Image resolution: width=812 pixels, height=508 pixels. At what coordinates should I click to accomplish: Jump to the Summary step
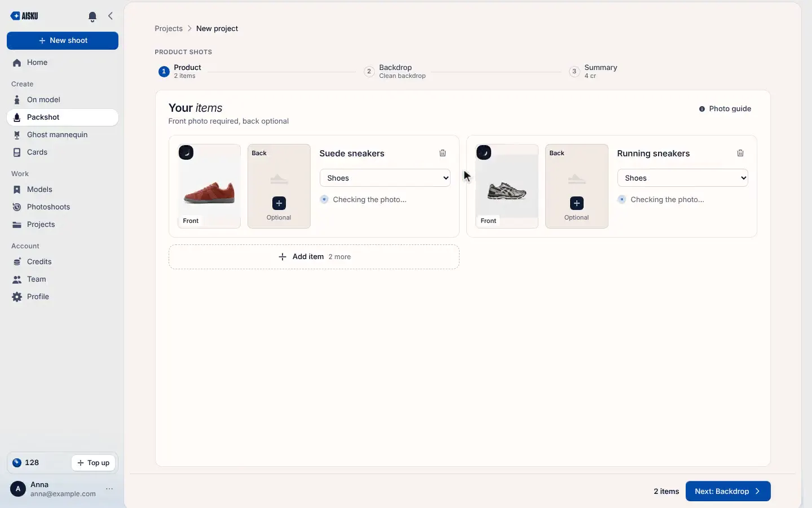[593, 71]
